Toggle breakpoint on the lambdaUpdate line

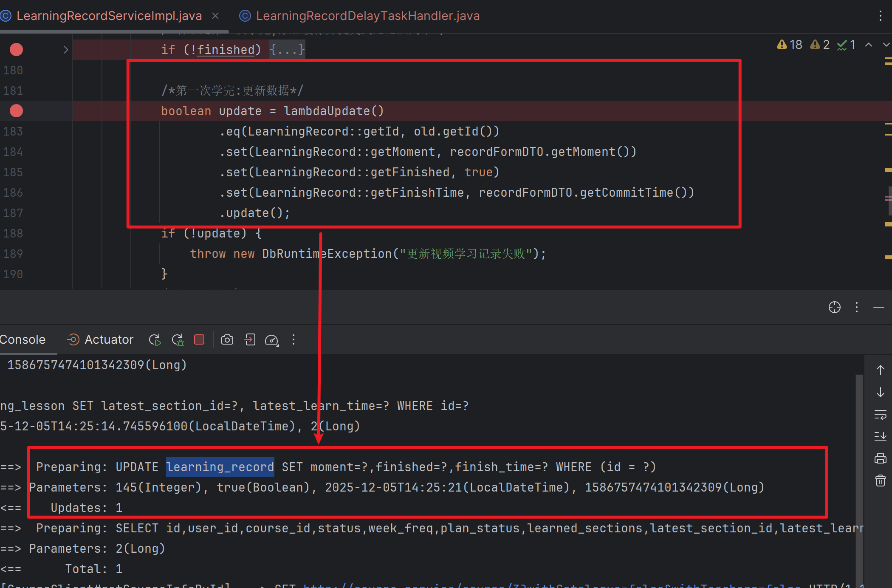click(x=16, y=111)
